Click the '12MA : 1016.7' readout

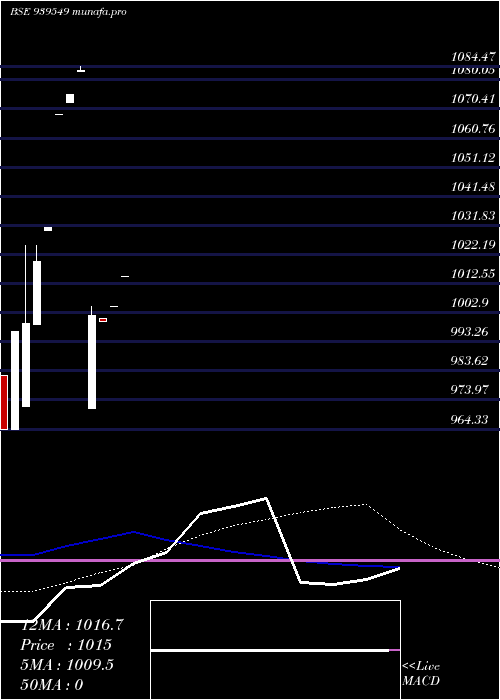pos(72,625)
